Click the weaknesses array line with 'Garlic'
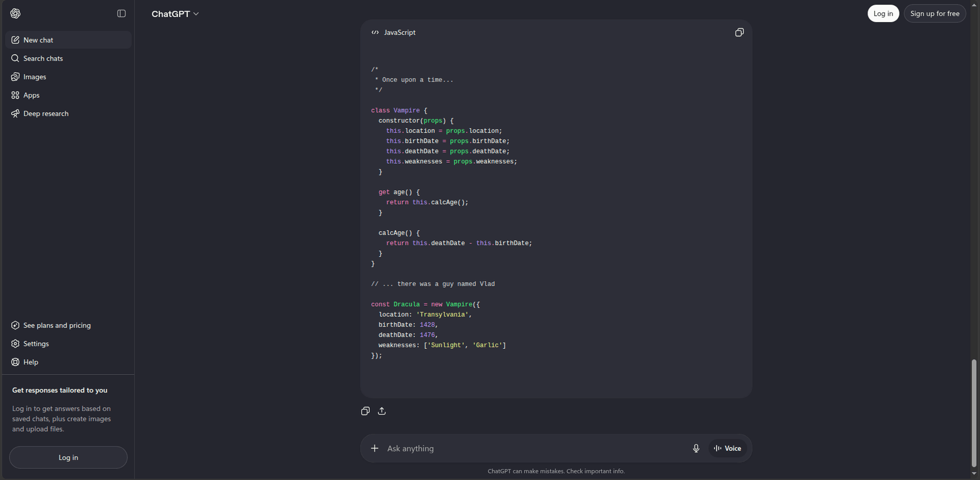The height and width of the screenshot is (480, 980). point(442,345)
